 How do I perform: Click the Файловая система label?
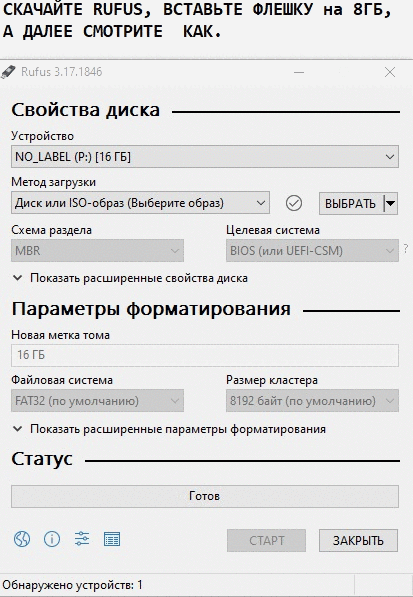[x=62, y=380]
